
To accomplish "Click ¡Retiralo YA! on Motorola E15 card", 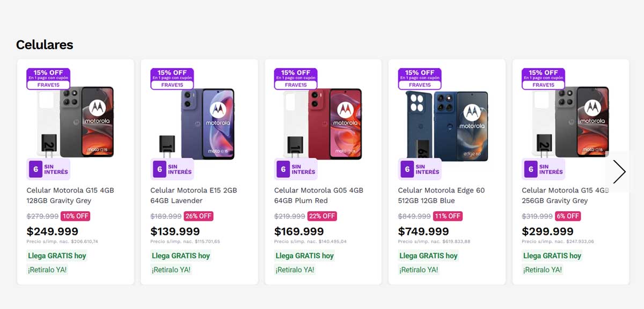I will tap(171, 270).
